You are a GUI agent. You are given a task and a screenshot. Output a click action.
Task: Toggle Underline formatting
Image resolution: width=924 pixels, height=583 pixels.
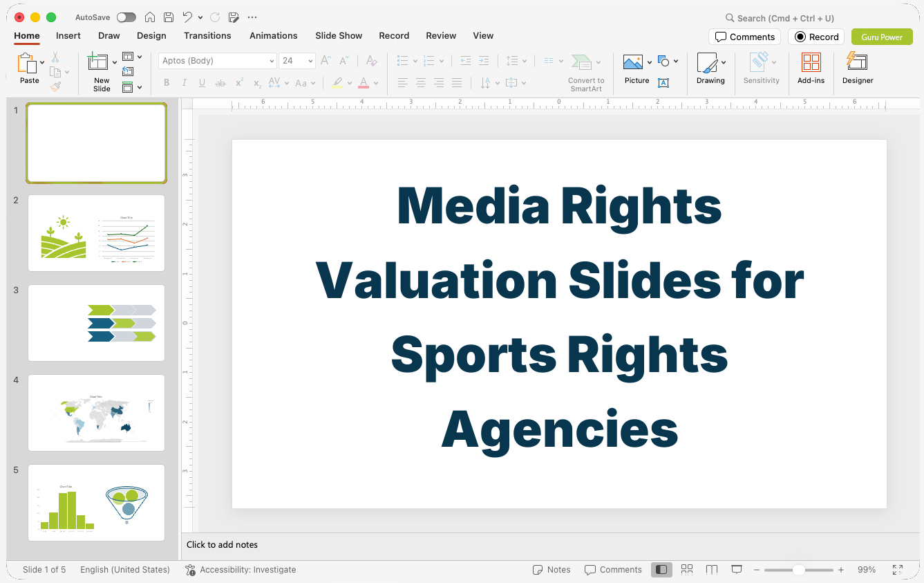coord(202,83)
